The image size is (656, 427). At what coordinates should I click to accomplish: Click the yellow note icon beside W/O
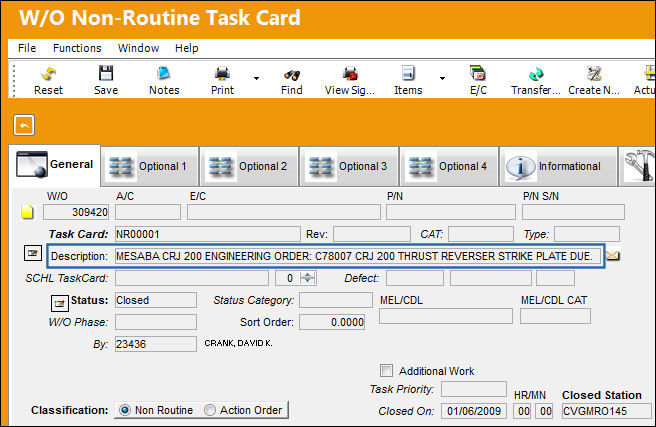point(27,212)
